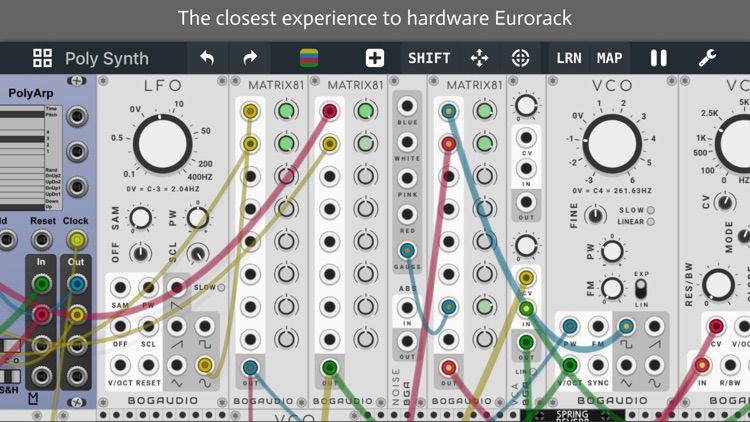
Task: Activate the move arrows tool
Action: 479,58
